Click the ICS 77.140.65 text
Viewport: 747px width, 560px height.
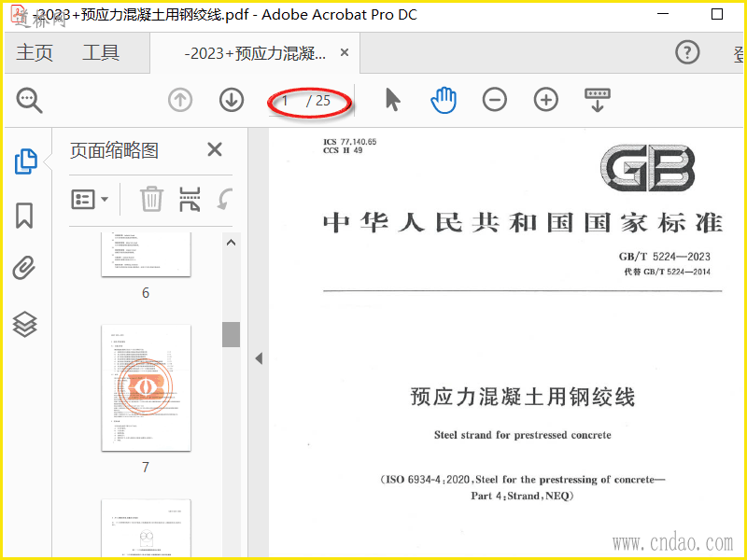pyautogui.click(x=349, y=142)
